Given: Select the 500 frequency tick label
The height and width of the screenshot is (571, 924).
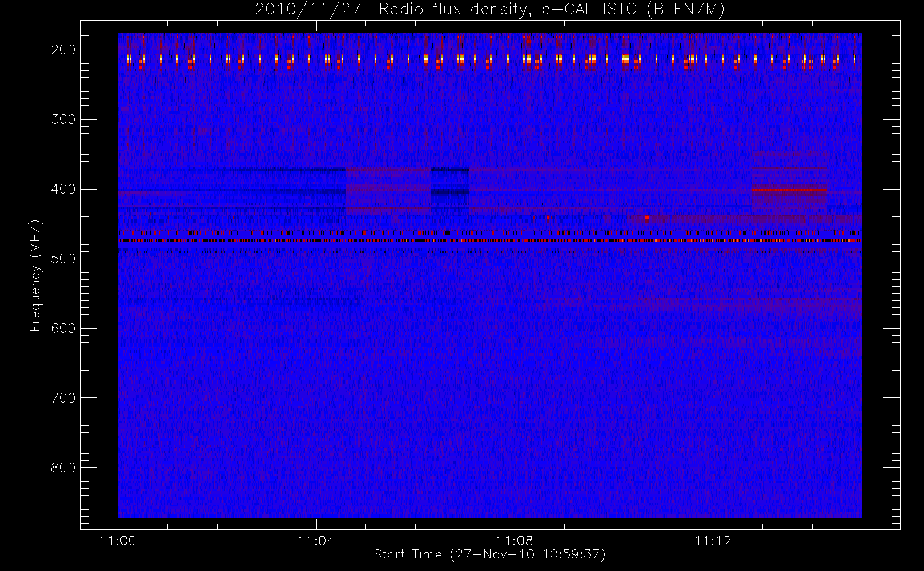Looking at the screenshot, I should [63, 259].
